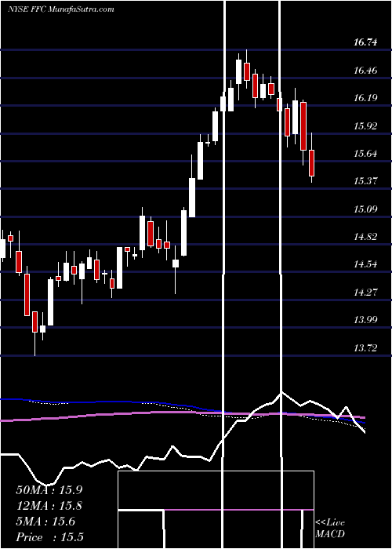The height and width of the screenshot is (549, 392).
Task: Click the 15.09 price level label
Action: tap(365, 209)
